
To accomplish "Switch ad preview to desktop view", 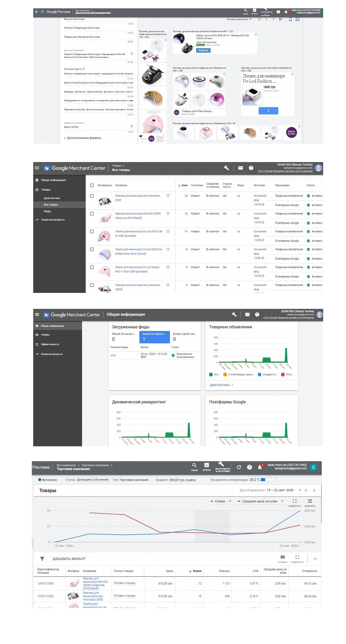I will coord(298,19).
